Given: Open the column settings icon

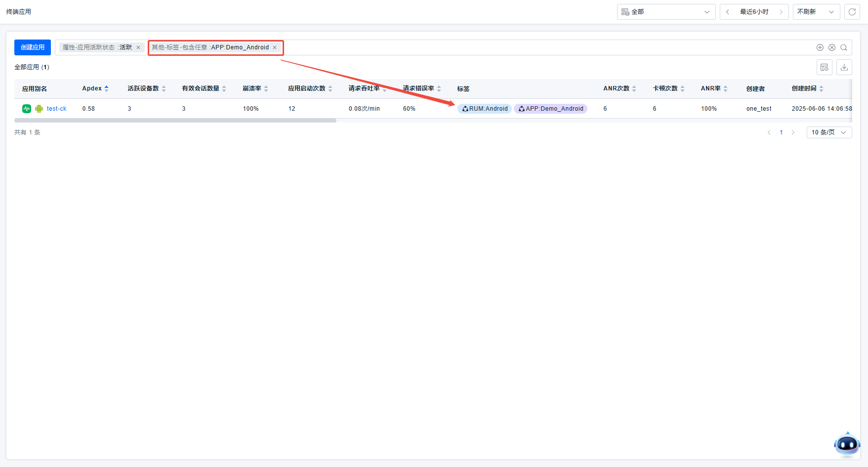Looking at the screenshot, I should [824, 67].
